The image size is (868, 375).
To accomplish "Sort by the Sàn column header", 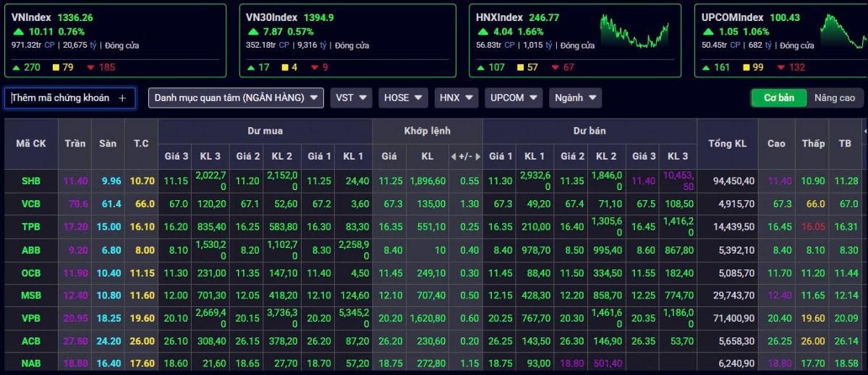I will [108, 143].
